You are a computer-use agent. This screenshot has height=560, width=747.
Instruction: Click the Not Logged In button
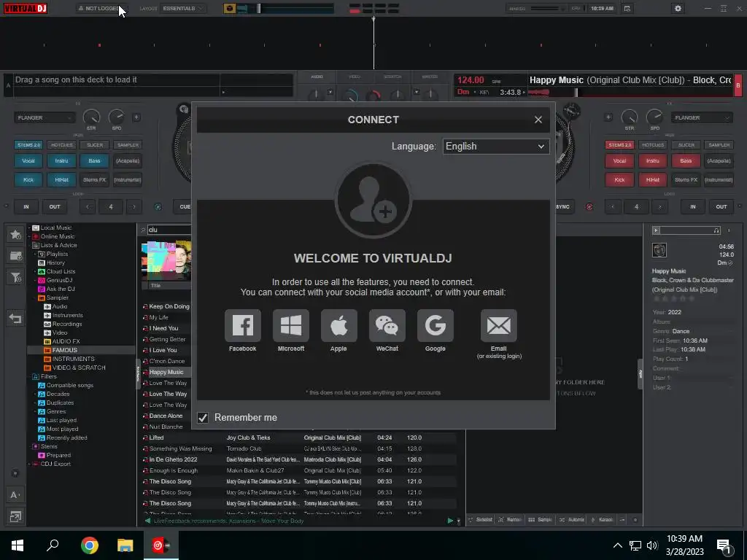[101, 8]
